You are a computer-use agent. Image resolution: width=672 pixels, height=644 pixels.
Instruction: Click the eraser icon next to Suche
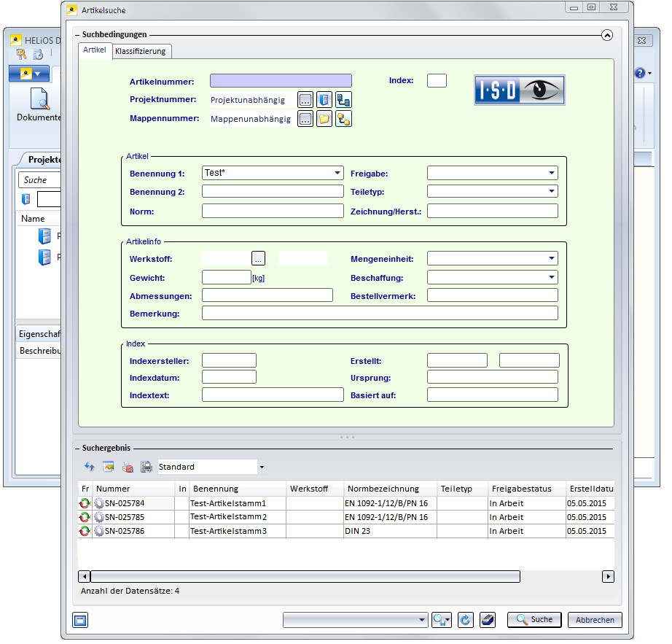488,620
